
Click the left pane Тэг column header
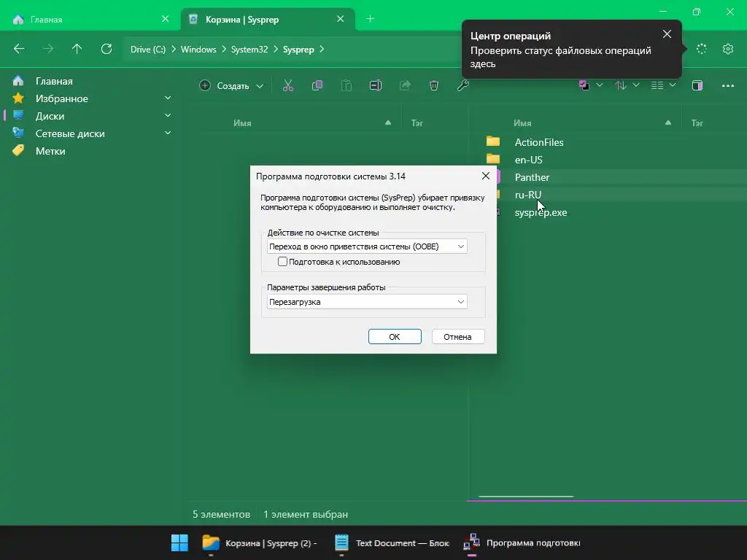417,122
